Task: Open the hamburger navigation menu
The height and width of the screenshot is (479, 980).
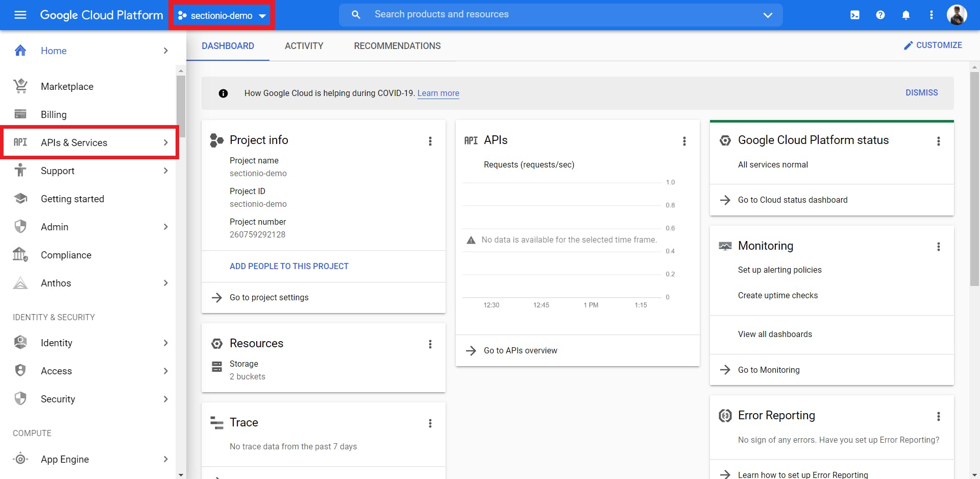Action: [x=20, y=15]
